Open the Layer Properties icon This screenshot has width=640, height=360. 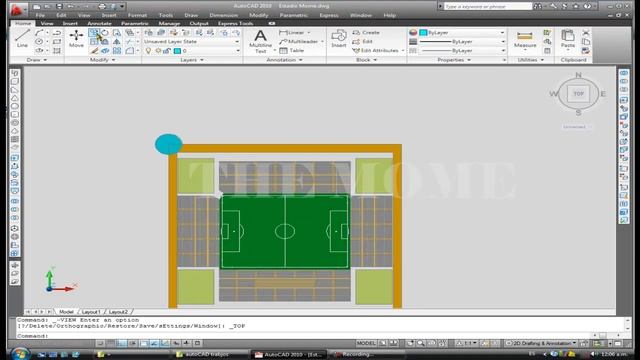[x=149, y=33]
